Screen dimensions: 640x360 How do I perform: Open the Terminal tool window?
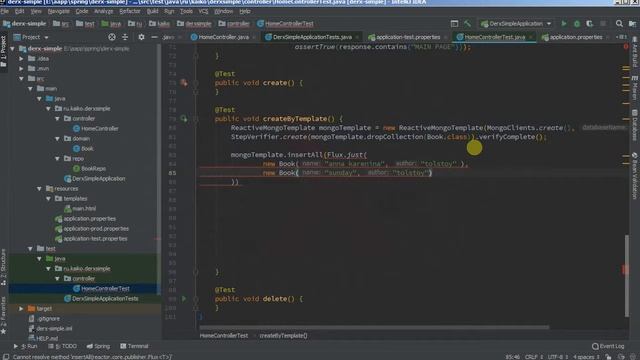(x=134, y=346)
